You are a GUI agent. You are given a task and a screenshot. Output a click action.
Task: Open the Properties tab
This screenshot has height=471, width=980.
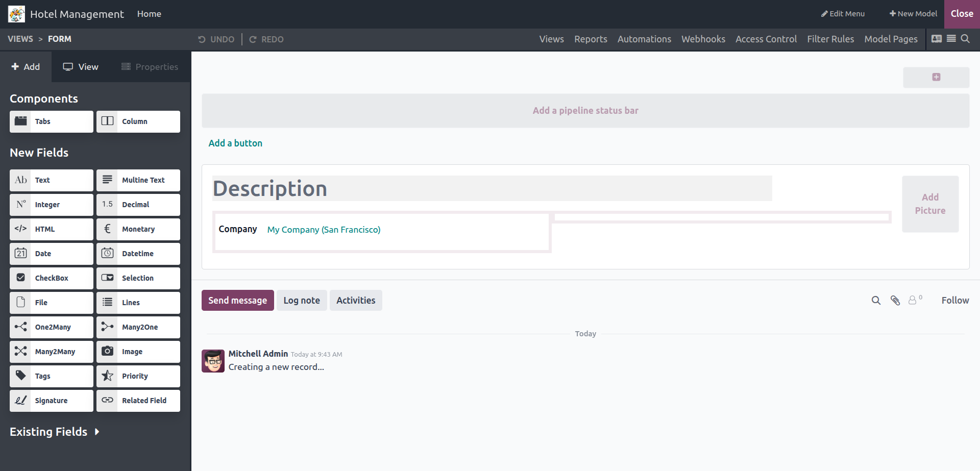[x=150, y=67]
